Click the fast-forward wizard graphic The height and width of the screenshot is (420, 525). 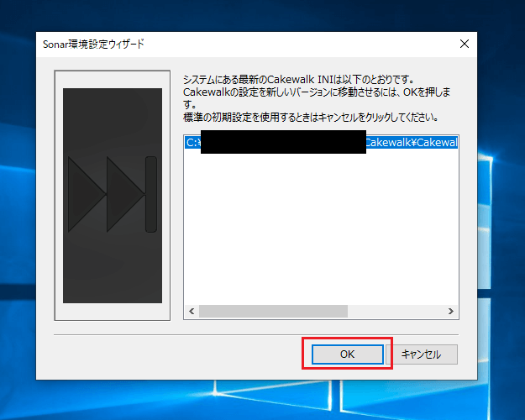113,196
